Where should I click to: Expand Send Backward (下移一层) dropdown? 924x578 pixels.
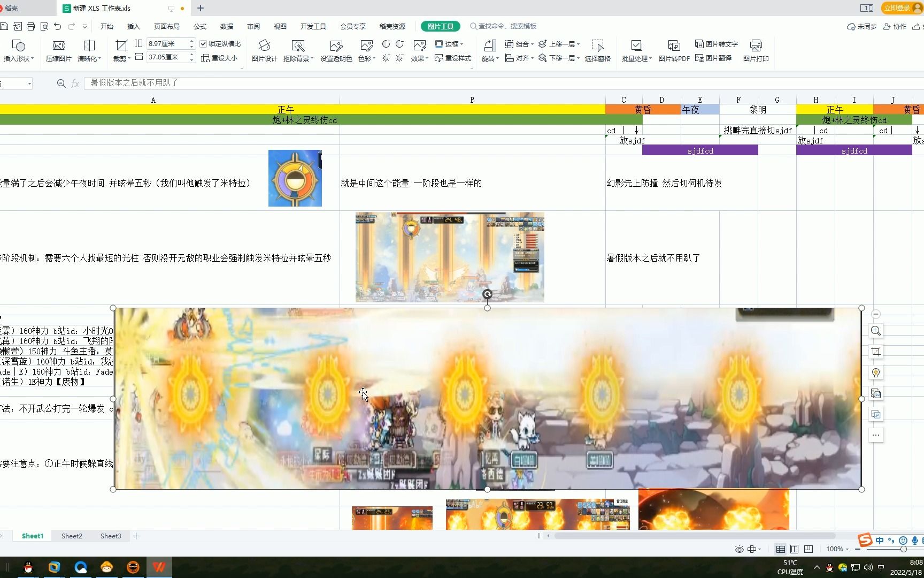click(x=578, y=58)
